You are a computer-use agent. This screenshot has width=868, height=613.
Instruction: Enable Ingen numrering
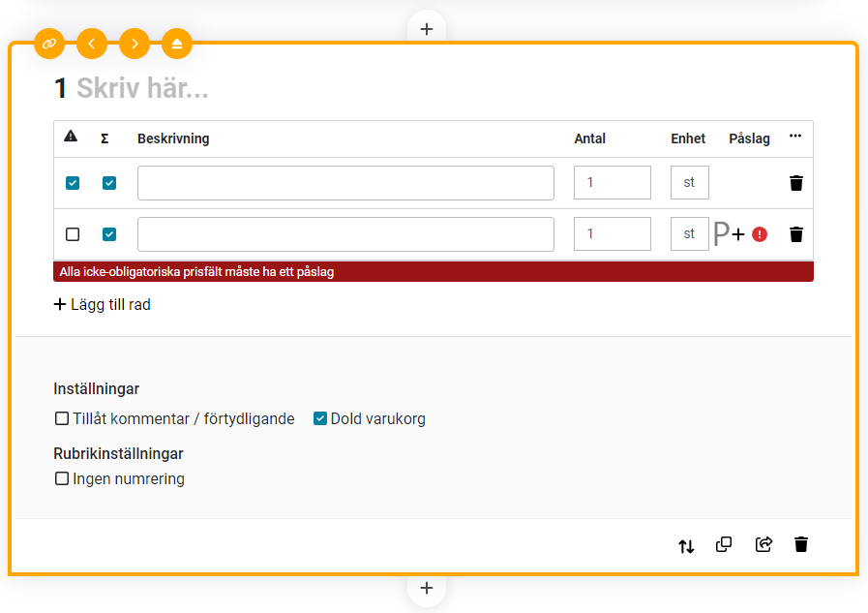coord(62,478)
